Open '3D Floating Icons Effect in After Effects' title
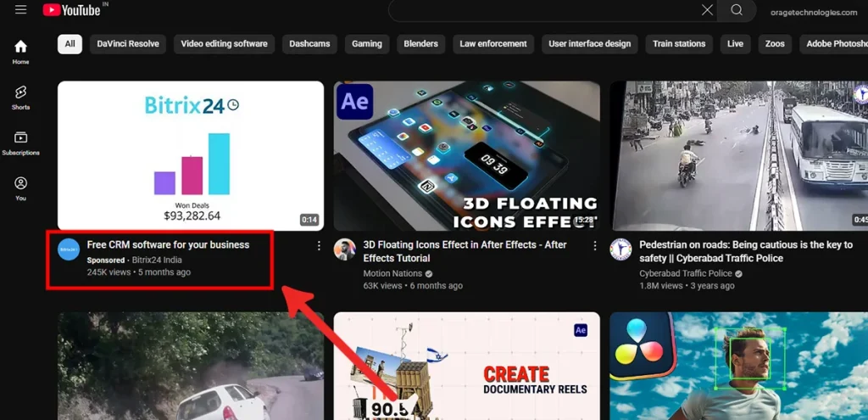This screenshot has width=868, height=420. (465, 251)
